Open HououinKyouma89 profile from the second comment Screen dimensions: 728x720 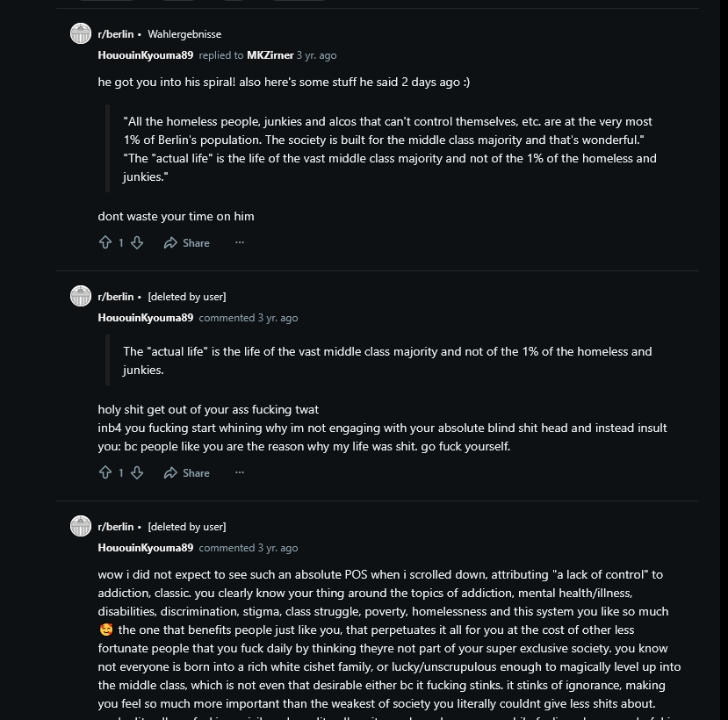pos(145,318)
